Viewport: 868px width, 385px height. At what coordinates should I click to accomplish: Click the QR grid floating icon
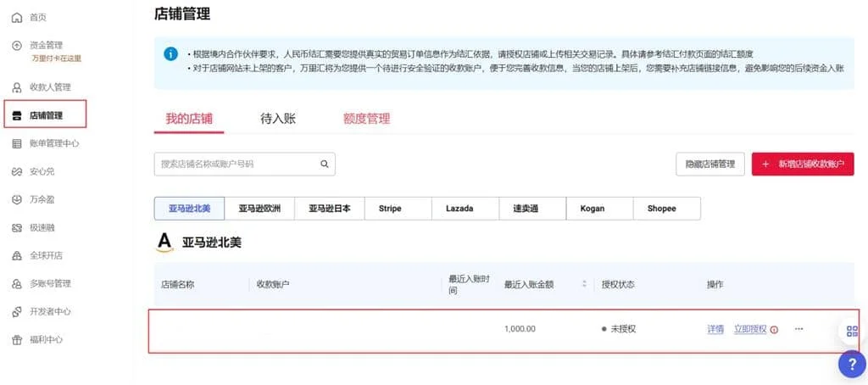tap(852, 332)
